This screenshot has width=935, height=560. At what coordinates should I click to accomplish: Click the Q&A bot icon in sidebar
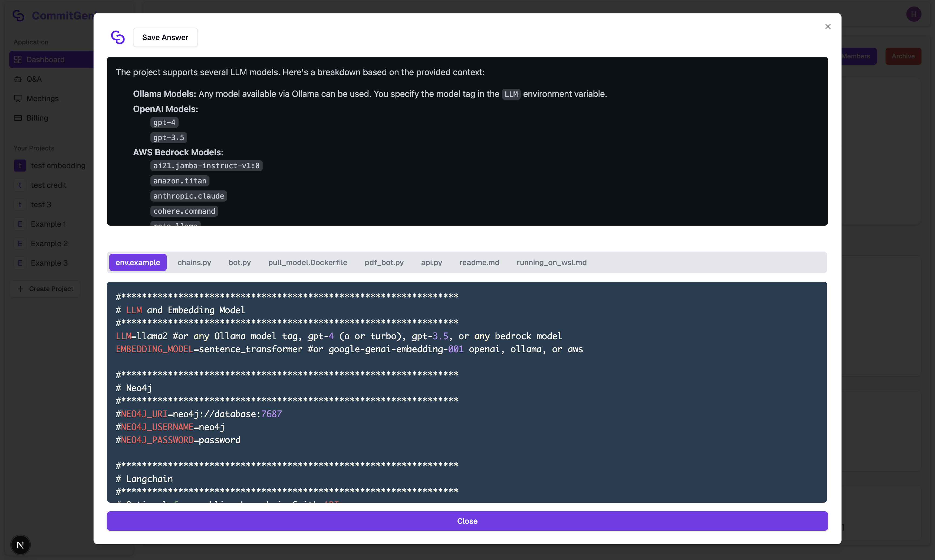(18, 79)
